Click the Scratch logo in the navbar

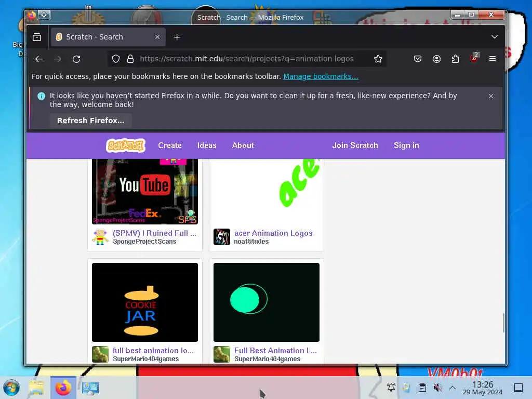click(x=126, y=145)
